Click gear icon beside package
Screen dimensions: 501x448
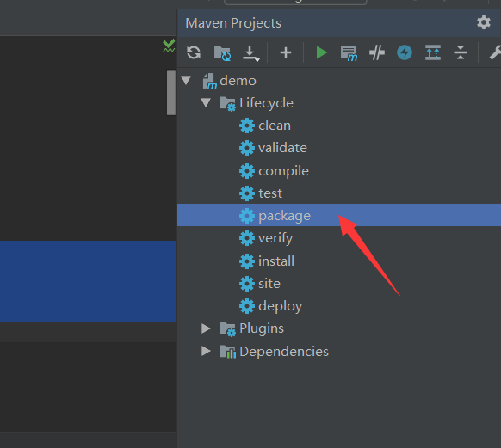click(x=247, y=216)
